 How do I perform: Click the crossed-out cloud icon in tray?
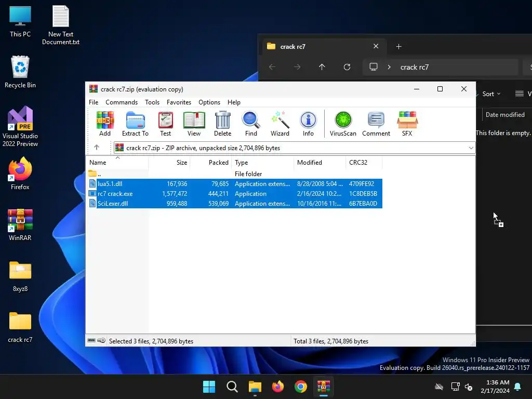(439, 387)
